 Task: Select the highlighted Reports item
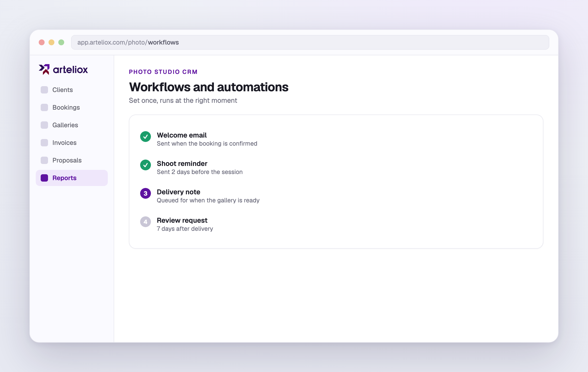(x=72, y=178)
